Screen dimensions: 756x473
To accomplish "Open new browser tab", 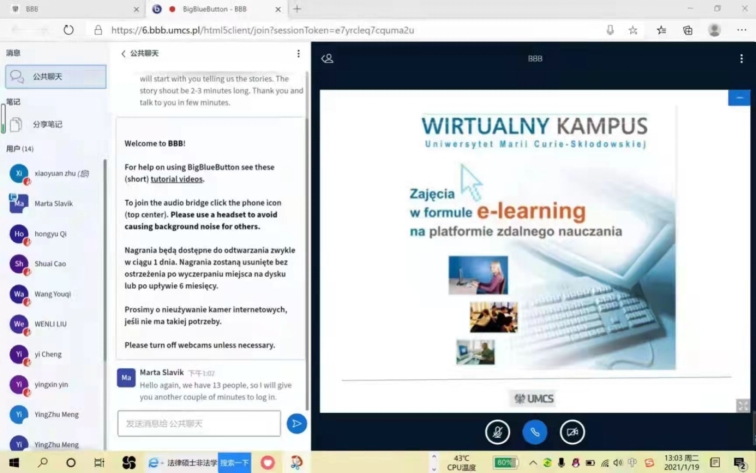I will coord(297,8).
